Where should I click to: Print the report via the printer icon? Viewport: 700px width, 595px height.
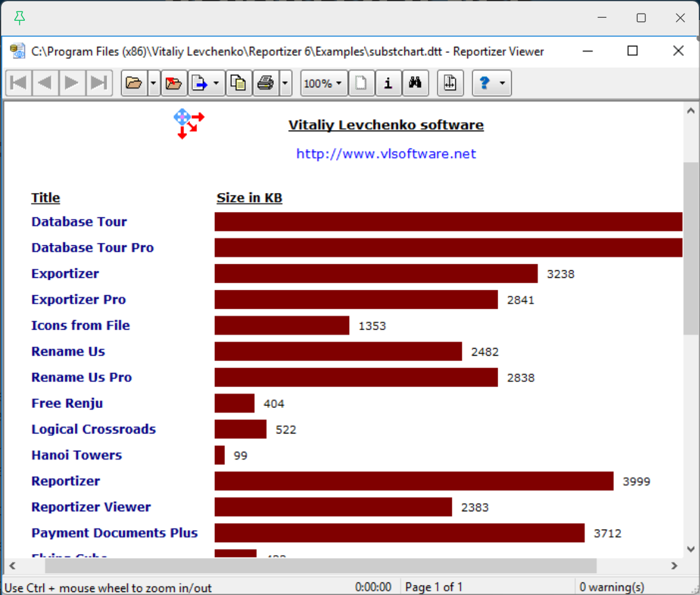click(265, 83)
